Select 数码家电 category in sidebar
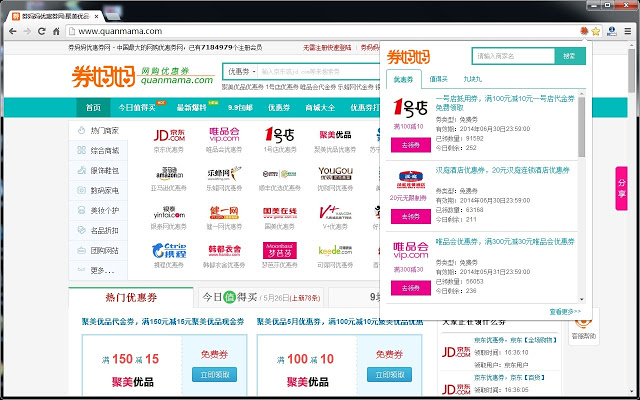 coord(104,190)
